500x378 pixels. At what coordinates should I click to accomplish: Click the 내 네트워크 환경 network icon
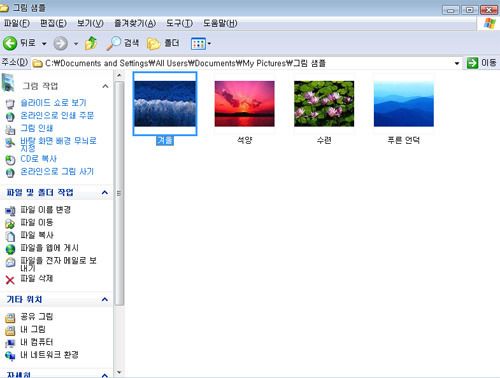(10, 356)
